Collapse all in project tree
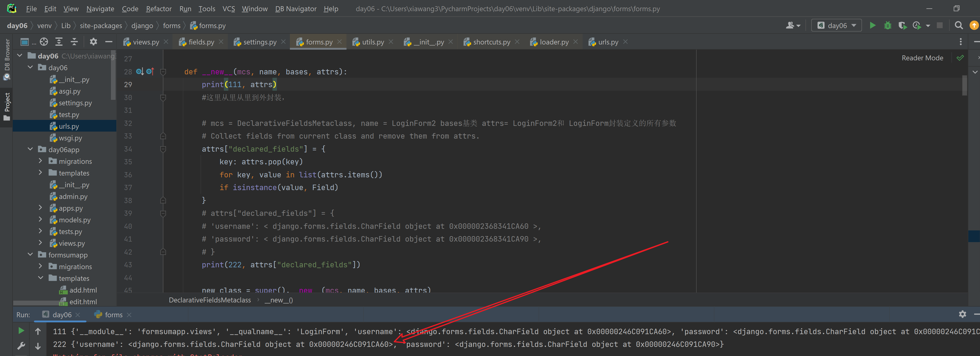 (74, 42)
